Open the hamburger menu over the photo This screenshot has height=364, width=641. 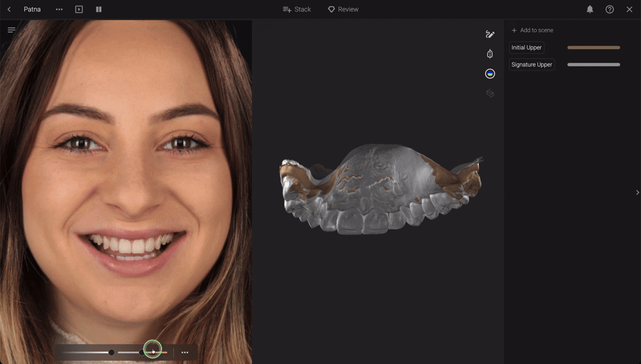click(12, 30)
